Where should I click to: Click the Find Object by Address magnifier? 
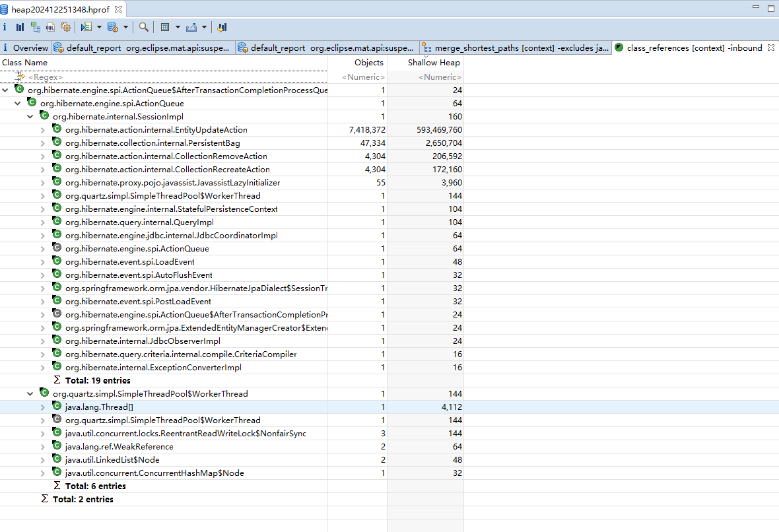click(143, 27)
